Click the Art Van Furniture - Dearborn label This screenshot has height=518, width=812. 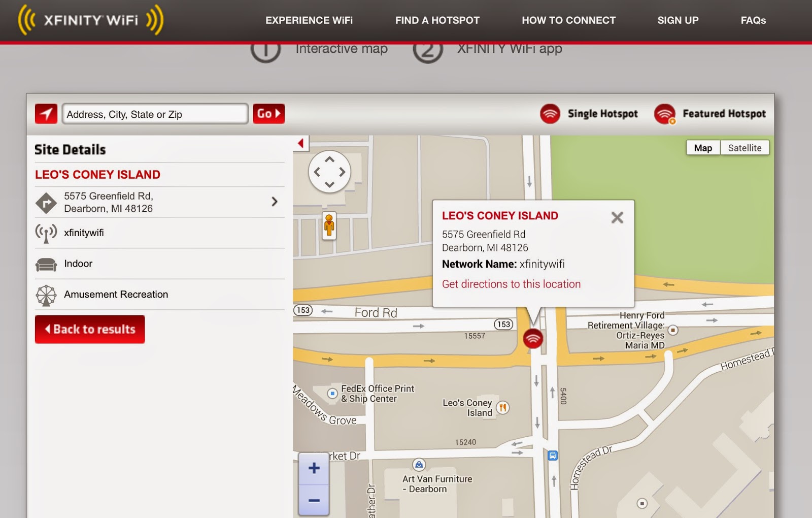437,484
